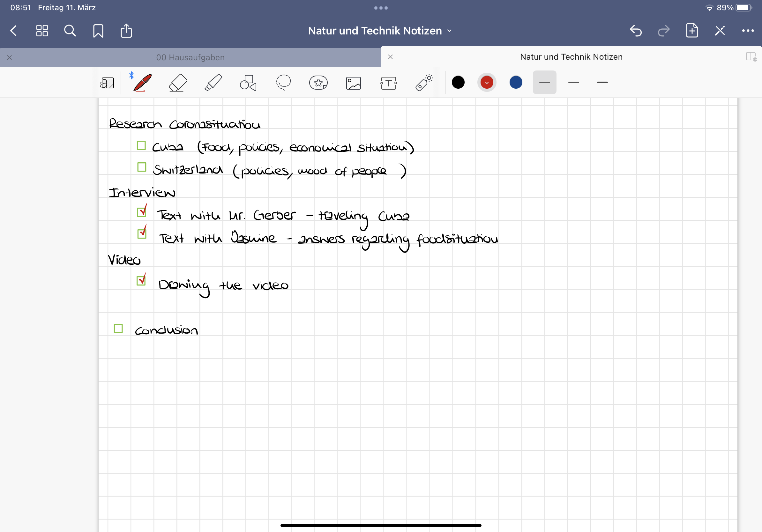Undo the last stroke

(x=636, y=31)
